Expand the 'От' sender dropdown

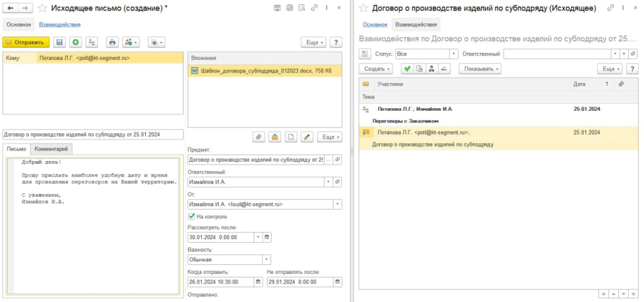tap(337, 204)
